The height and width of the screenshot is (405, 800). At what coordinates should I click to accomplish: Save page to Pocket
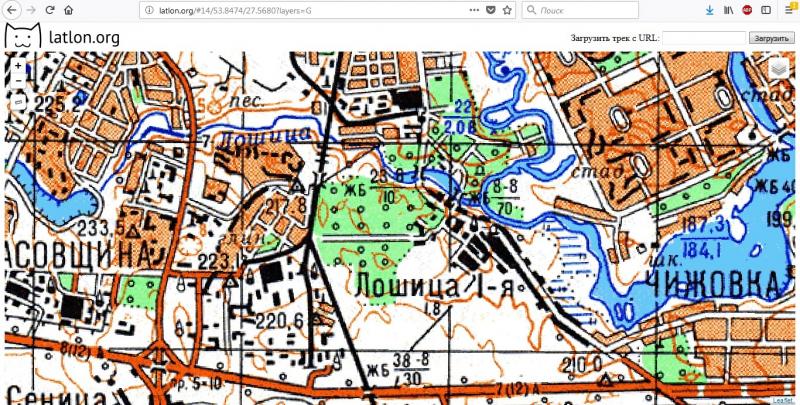[489, 10]
